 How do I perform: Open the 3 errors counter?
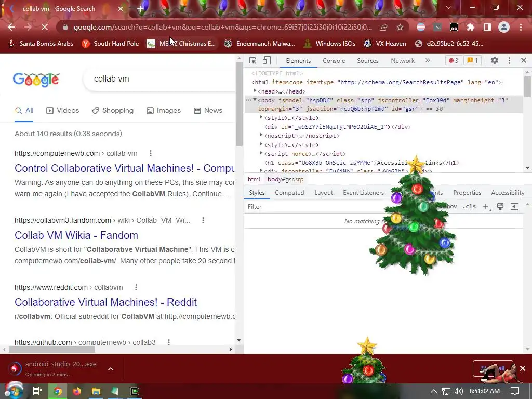[x=454, y=60]
